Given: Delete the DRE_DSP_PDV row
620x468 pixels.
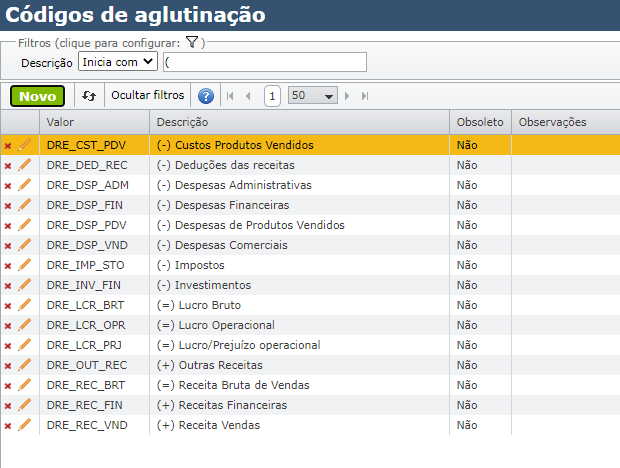Looking at the screenshot, I should tap(8, 226).
